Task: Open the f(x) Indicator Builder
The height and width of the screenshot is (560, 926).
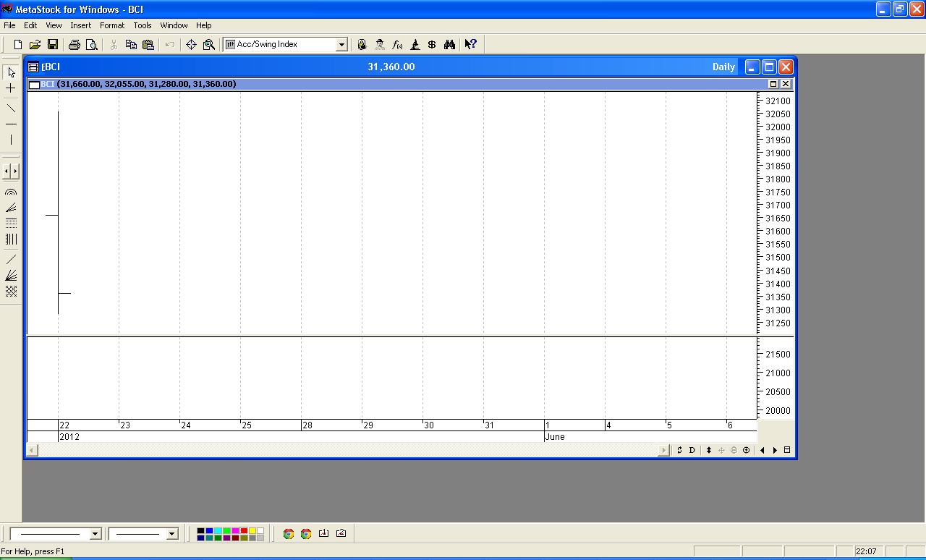Action: click(397, 45)
